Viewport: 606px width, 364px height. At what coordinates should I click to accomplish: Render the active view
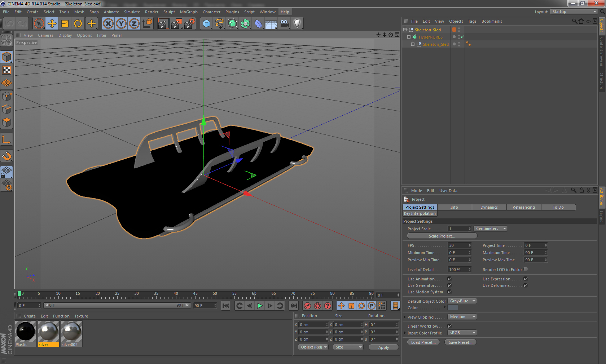(163, 24)
